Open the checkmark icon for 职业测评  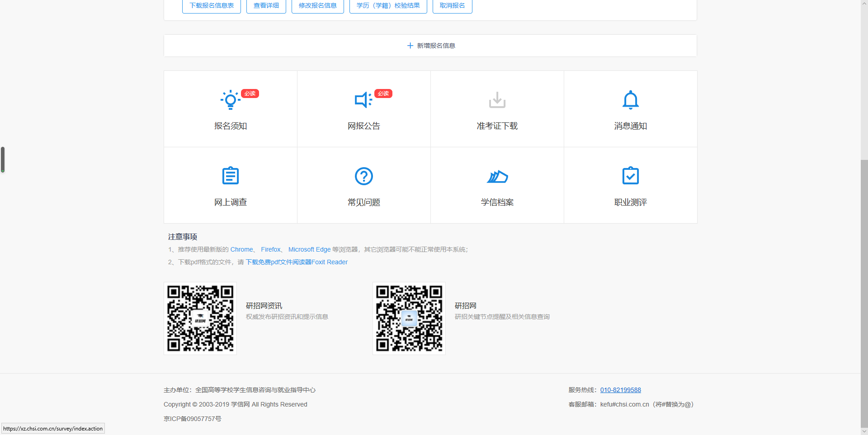(630, 176)
